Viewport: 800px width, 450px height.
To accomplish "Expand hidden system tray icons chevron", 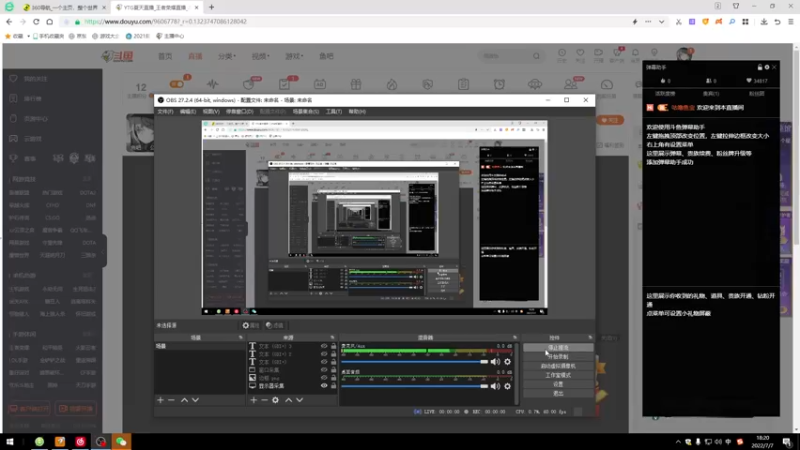I will click(678, 442).
